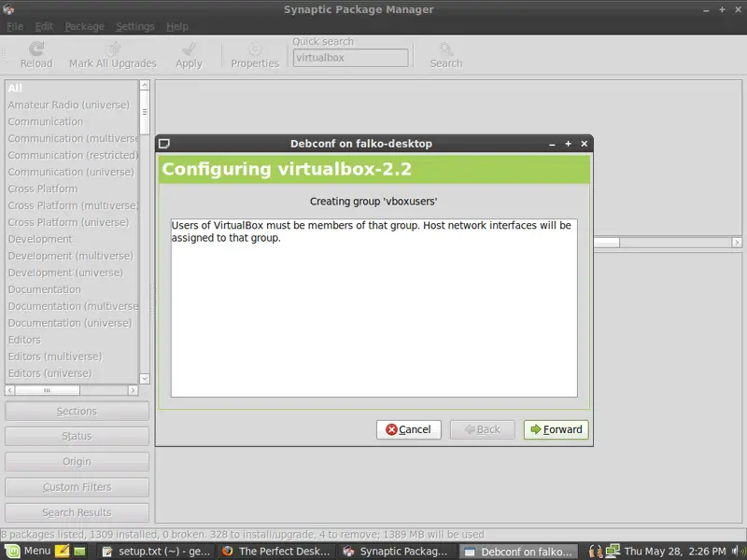Switch to the Status filter view
The width and height of the screenshot is (747, 560).
[x=77, y=436]
